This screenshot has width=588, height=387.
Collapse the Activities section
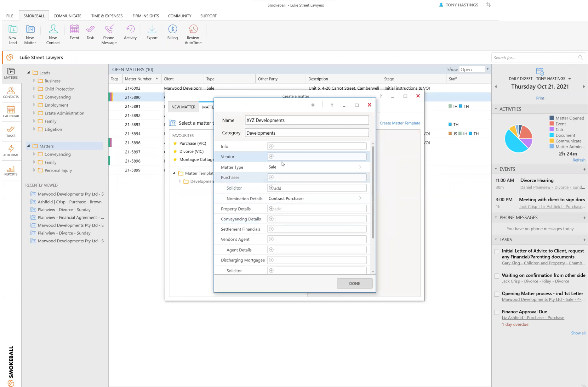pos(496,109)
